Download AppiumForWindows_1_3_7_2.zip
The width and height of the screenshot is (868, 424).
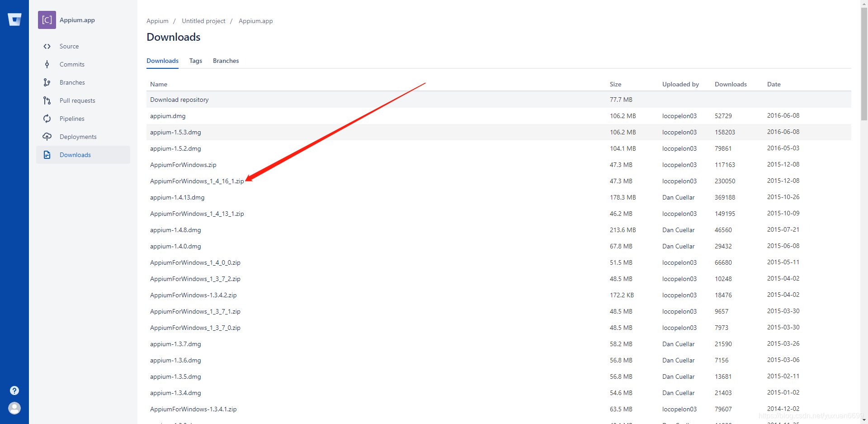click(x=195, y=279)
